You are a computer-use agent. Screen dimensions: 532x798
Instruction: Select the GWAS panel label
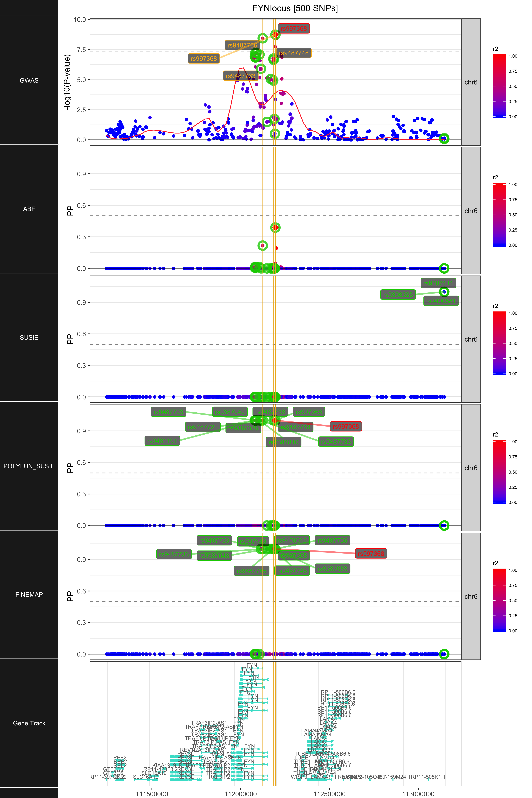pyautogui.click(x=29, y=80)
